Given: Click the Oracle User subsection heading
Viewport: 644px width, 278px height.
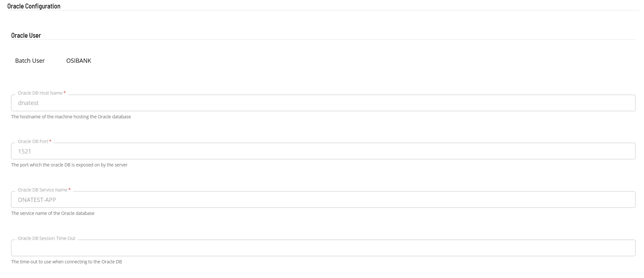Looking at the screenshot, I should point(26,35).
